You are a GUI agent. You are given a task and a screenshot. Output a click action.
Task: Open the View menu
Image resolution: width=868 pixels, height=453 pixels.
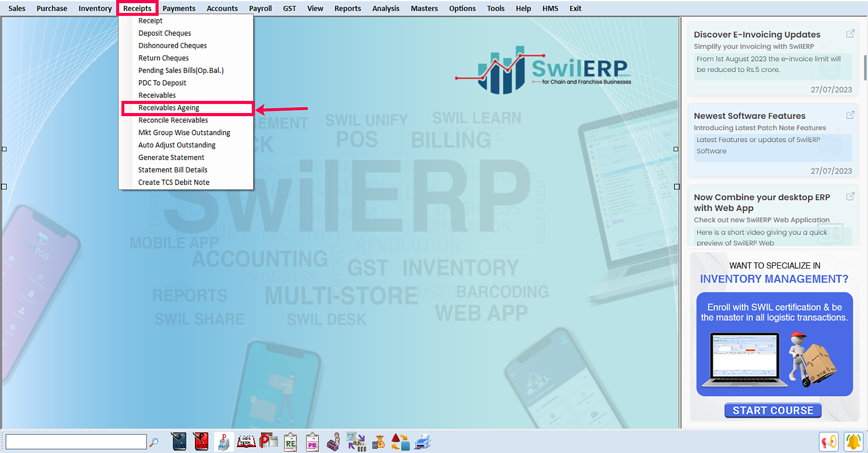point(315,8)
